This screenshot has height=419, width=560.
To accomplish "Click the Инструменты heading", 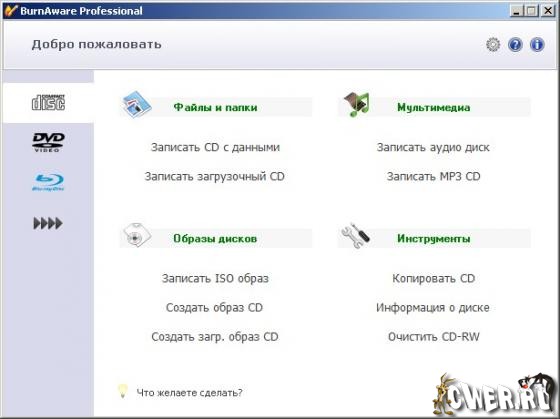I will point(434,238).
